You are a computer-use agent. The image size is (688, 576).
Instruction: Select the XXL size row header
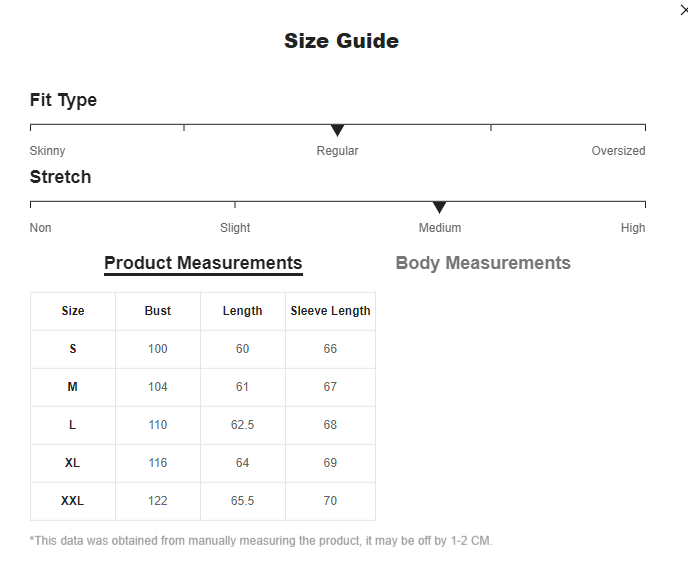[73, 501]
